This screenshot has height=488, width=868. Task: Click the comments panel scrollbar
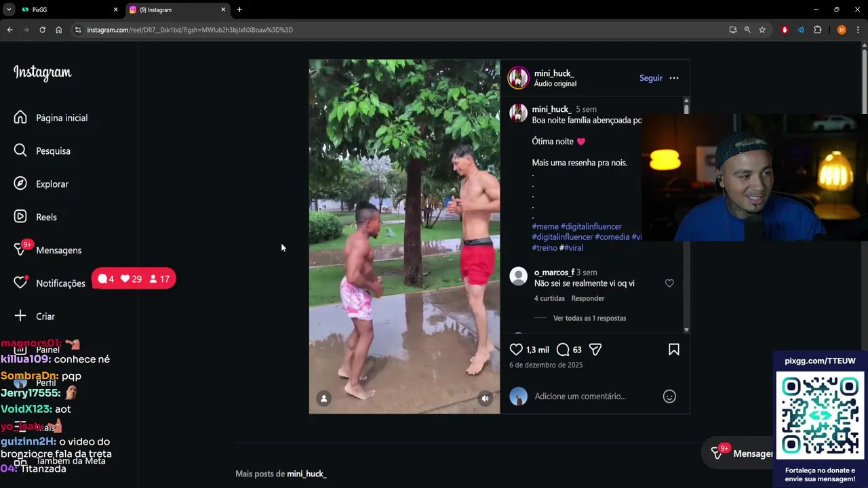(x=686, y=217)
